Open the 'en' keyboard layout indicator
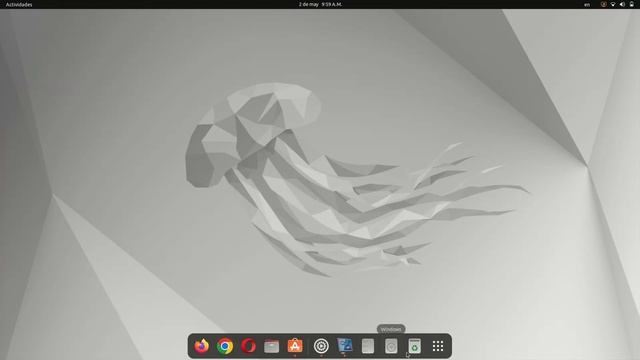This screenshot has height=360, width=640. (587, 4)
